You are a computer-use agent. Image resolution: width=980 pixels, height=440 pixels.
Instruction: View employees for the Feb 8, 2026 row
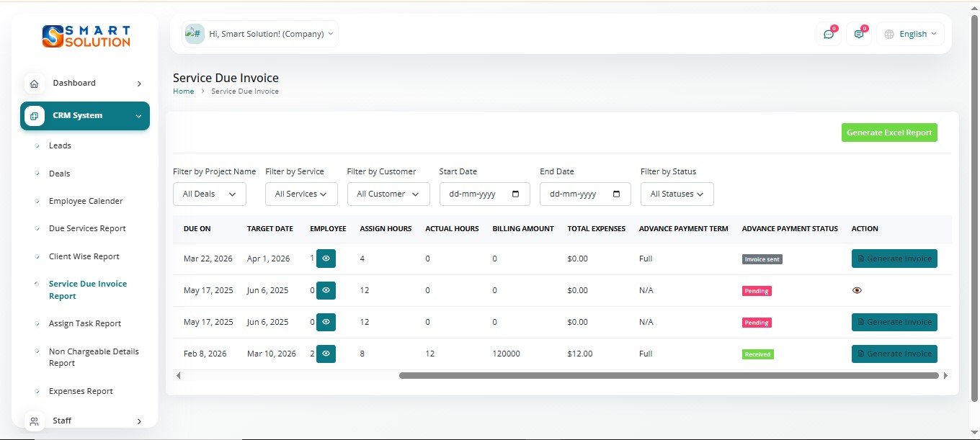point(326,354)
